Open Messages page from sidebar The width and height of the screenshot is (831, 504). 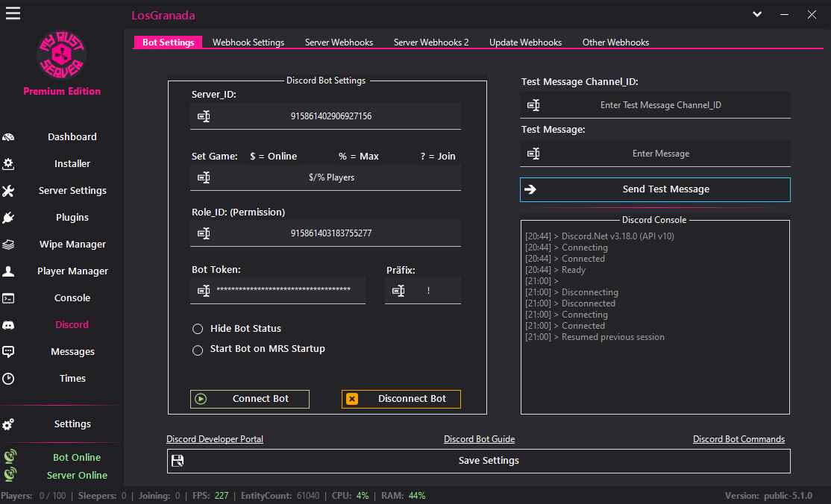coord(72,352)
